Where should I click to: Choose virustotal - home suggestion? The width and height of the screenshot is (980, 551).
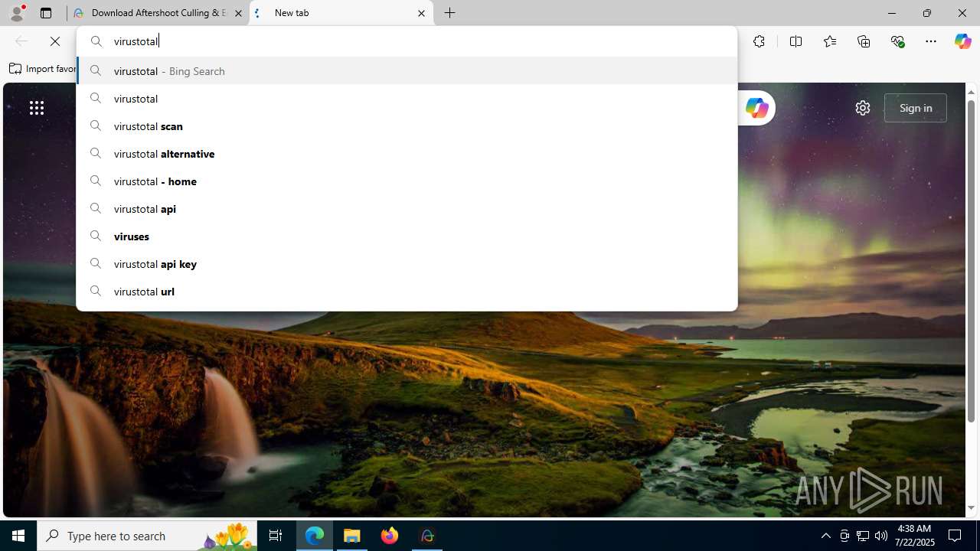[407, 181]
